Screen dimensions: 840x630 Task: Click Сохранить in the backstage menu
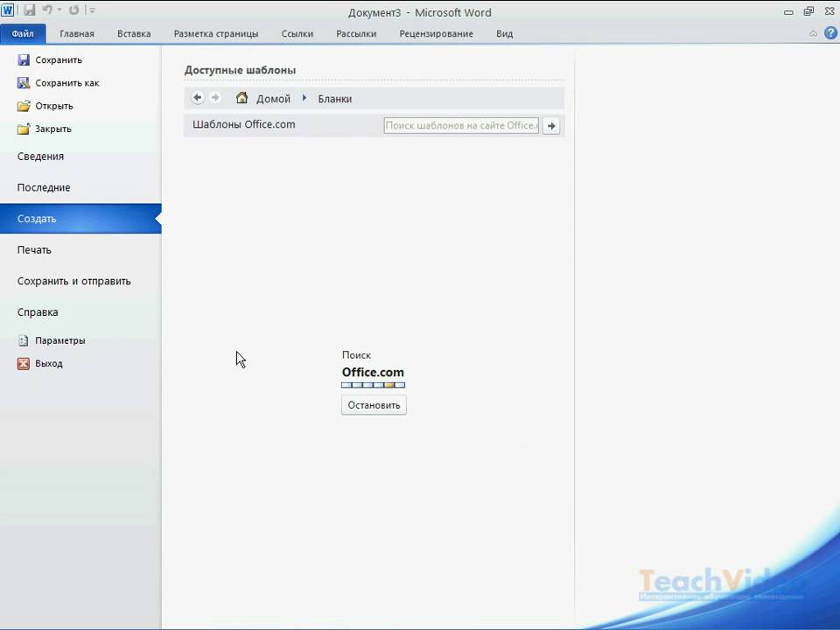50,60
